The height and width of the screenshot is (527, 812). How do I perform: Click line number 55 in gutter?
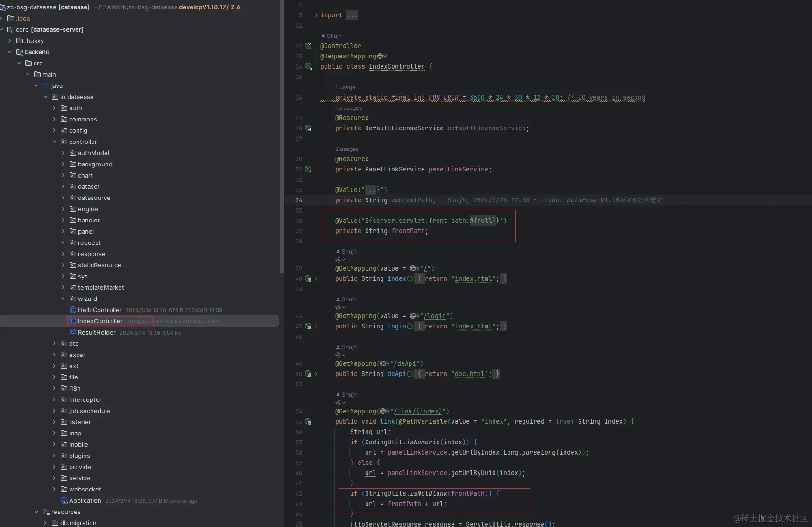(x=299, y=421)
